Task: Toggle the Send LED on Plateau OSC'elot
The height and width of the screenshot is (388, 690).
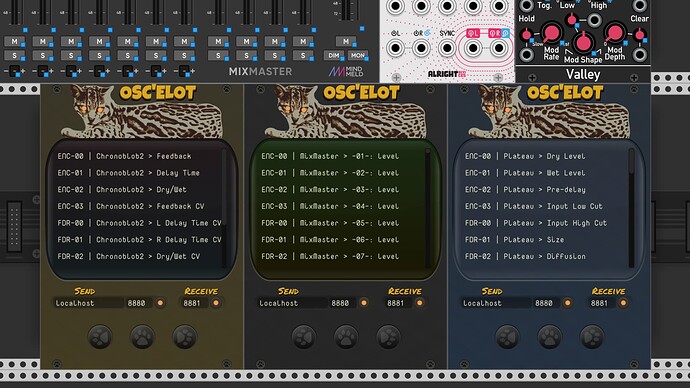Action: point(568,303)
